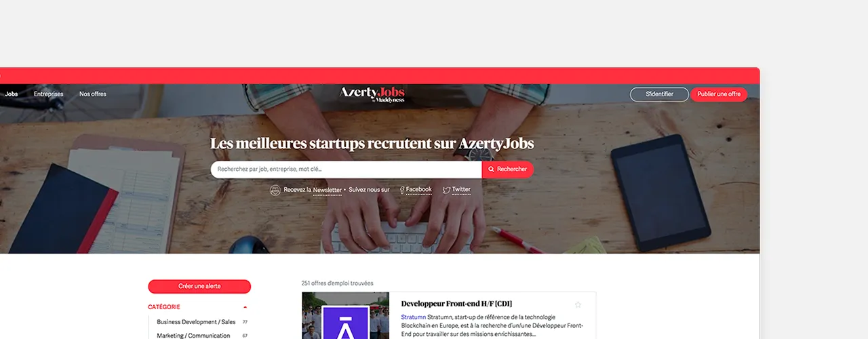Open Developpeur Front-end H/F [CDI] offer title
This screenshot has height=339, width=868.
pyautogui.click(x=456, y=304)
